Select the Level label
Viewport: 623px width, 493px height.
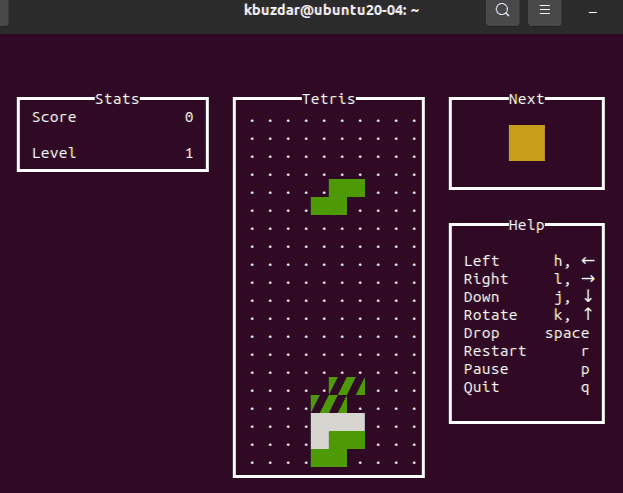point(54,153)
